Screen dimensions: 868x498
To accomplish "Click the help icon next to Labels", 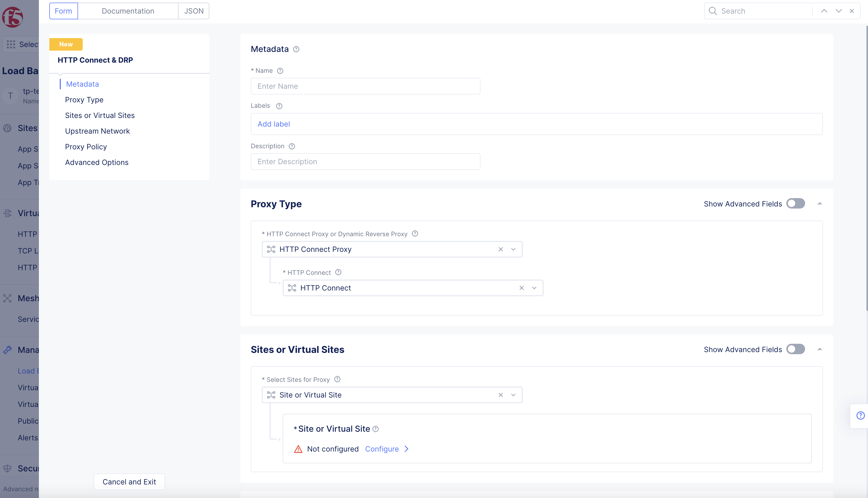I will click(279, 106).
